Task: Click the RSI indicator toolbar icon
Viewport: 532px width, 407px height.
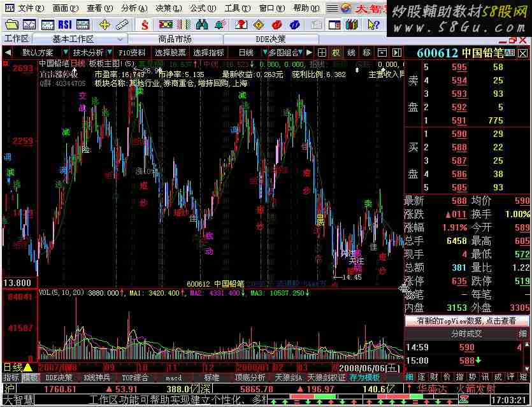Action: [64, 25]
